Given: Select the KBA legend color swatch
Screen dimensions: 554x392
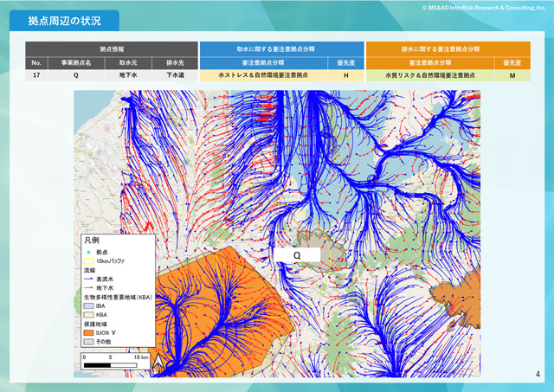Looking at the screenshot, I should pyautogui.click(x=88, y=315).
